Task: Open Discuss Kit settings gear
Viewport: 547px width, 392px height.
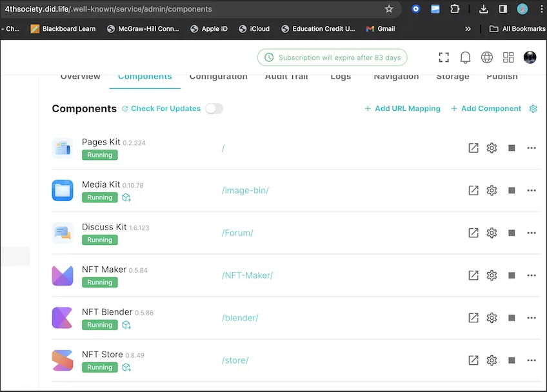Action: (492, 233)
